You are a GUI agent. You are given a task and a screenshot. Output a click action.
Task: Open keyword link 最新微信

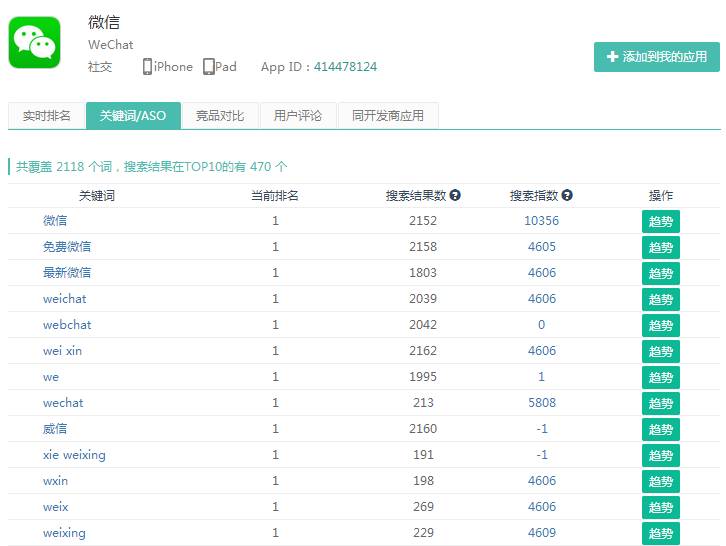67,272
